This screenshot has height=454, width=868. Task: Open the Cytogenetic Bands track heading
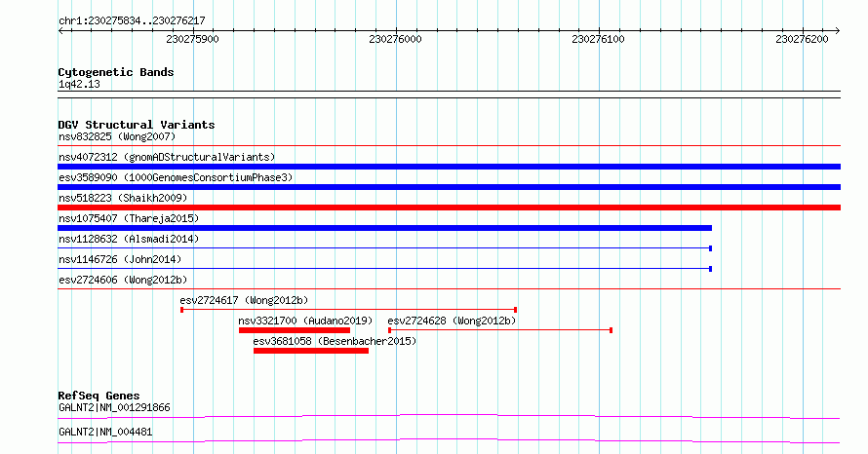(116, 72)
